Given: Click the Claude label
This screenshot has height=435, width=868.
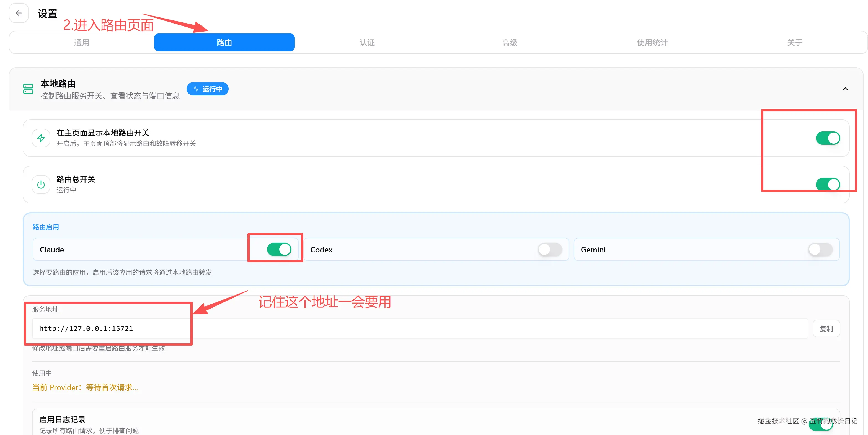Looking at the screenshot, I should [x=52, y=250].
